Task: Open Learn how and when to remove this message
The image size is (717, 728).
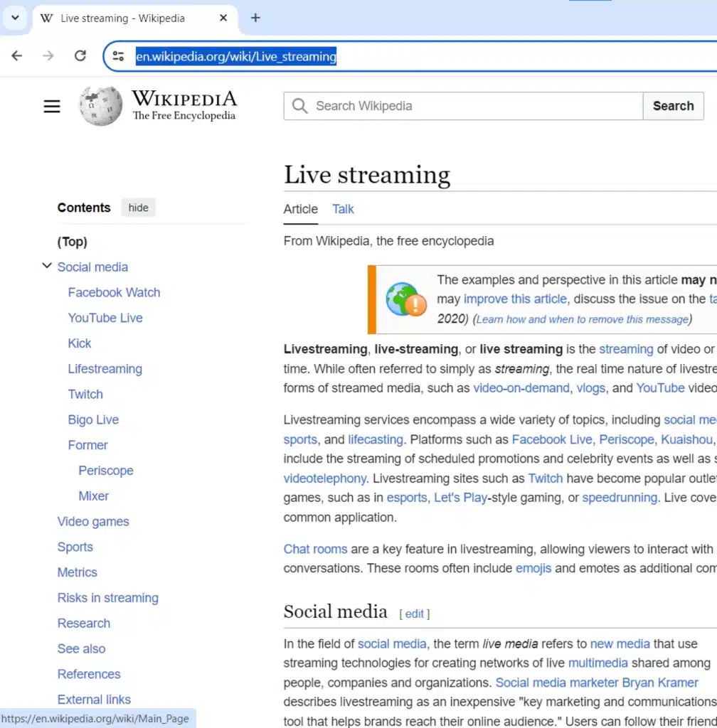Action: point(583,319)
